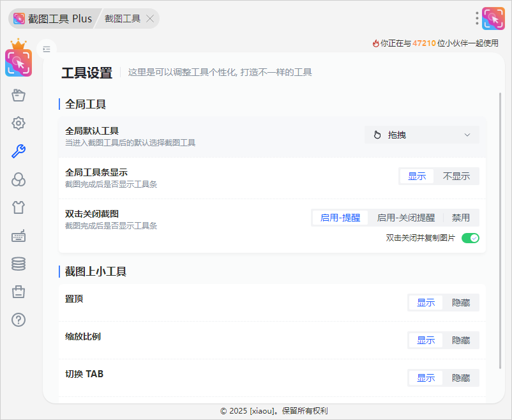Open the help question mark icon
The width and height of the screenshot is (512, 420).
(19, 320)
